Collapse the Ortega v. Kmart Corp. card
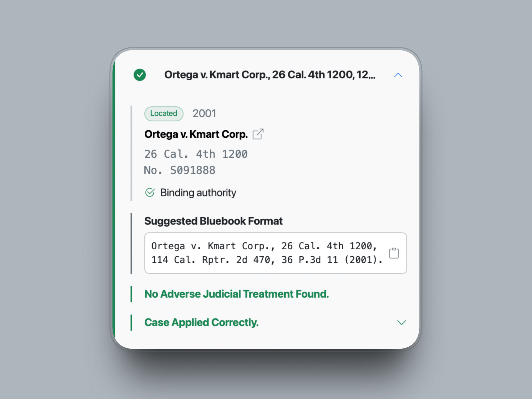The image size is (532, 399). [398, 75]
